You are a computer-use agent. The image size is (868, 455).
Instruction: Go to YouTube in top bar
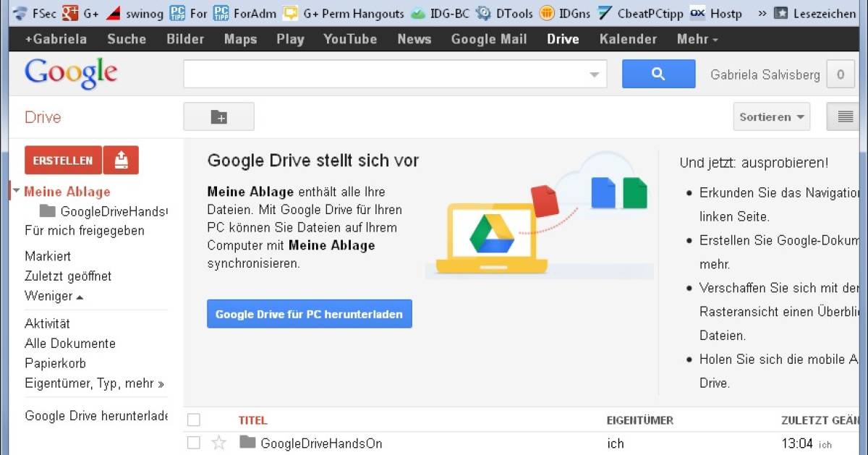click(x=350, y=39)
